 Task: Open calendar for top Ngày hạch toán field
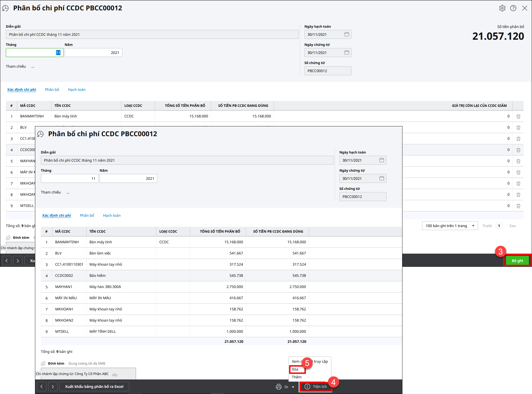[x=346, y=34]
